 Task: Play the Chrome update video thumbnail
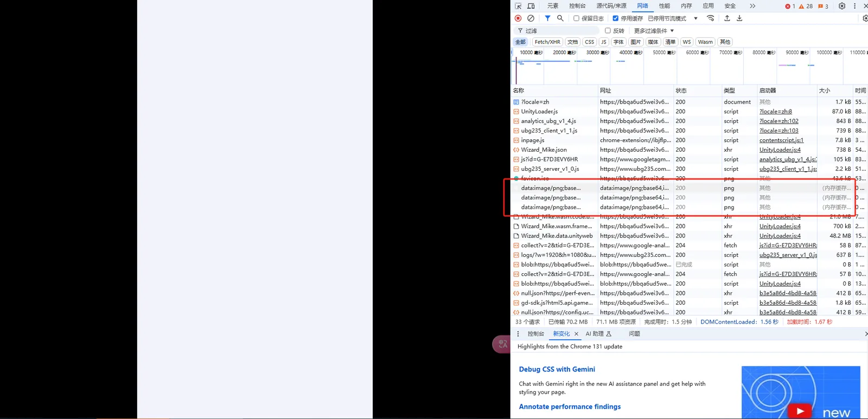800,411
